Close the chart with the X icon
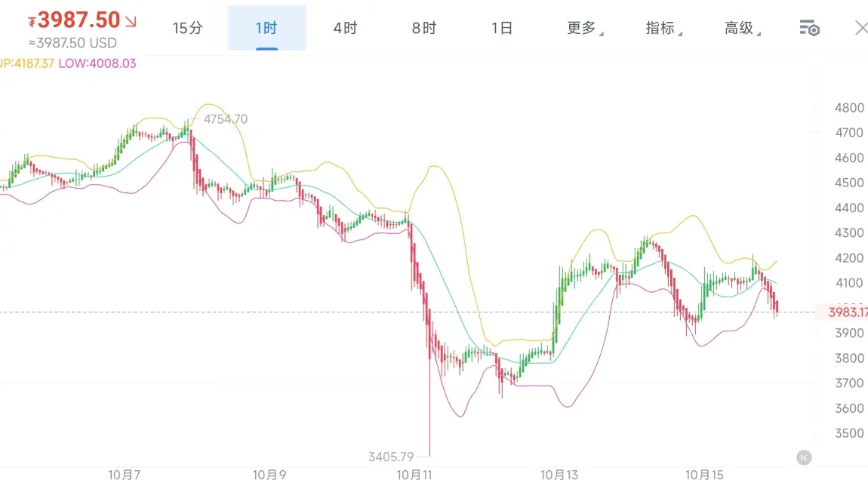 [x=861, y=28]
